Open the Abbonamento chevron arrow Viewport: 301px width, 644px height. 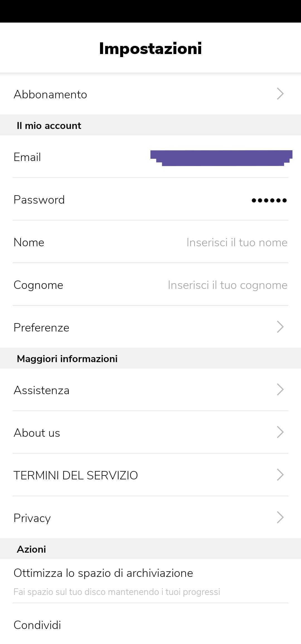coord(280,94)
